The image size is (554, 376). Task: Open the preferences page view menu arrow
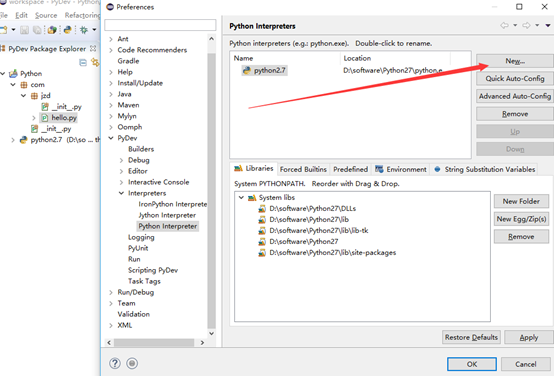[x=548, y=25]
